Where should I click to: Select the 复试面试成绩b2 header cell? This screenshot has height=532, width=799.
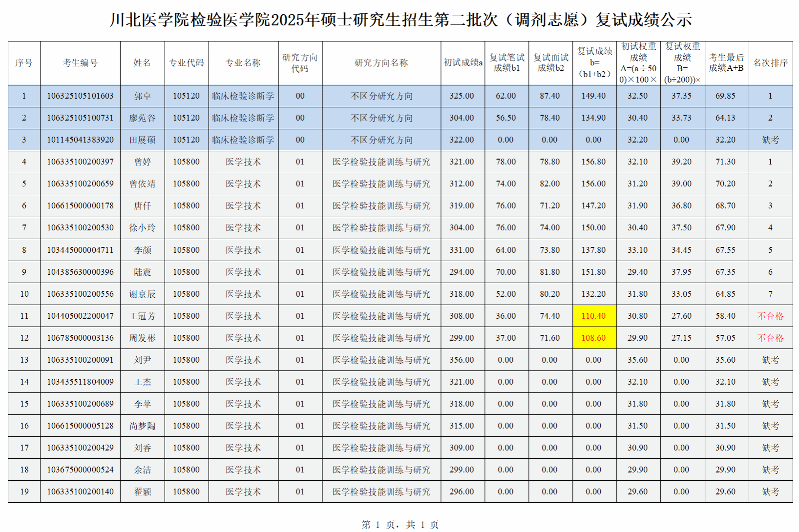tap(550, 63)
